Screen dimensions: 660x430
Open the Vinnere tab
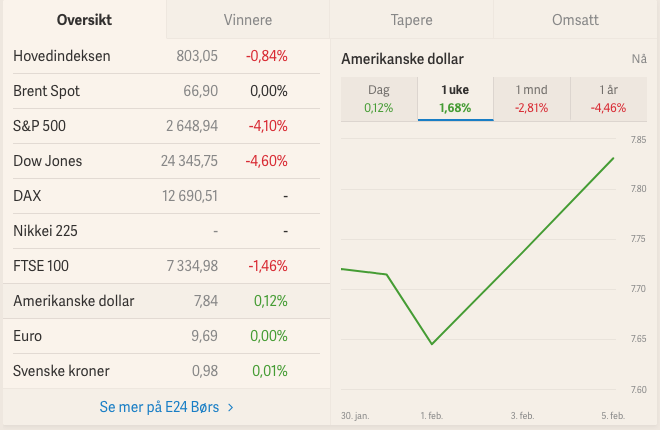point(247,20)
